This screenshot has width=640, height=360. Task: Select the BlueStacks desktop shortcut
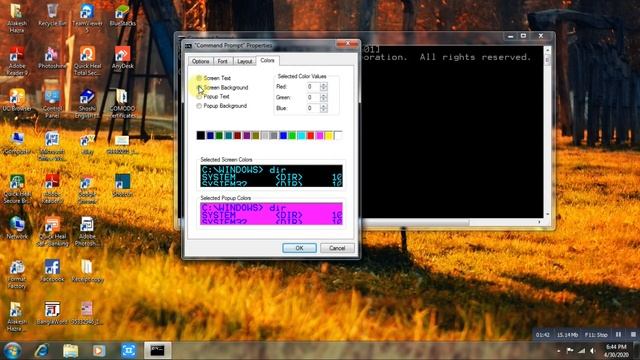point(122,16)
